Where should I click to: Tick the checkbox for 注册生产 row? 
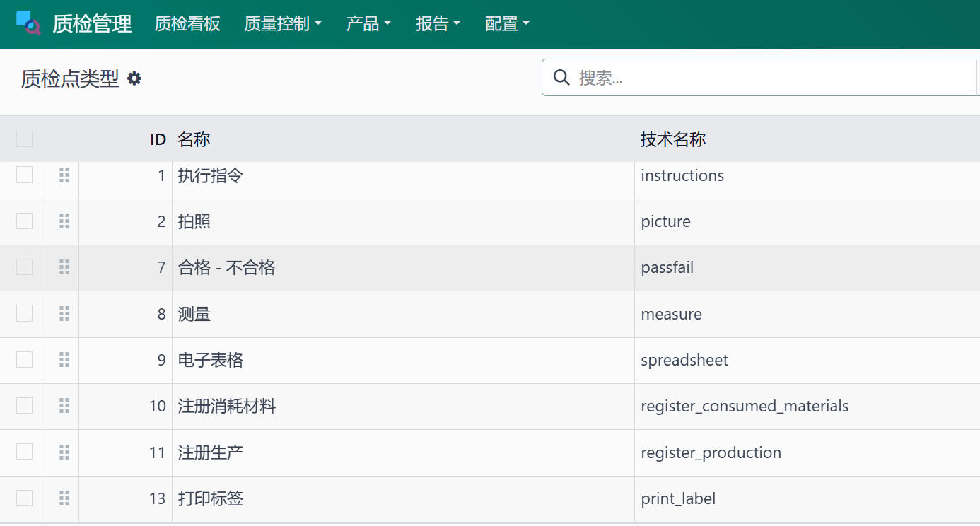click(24, 452)
